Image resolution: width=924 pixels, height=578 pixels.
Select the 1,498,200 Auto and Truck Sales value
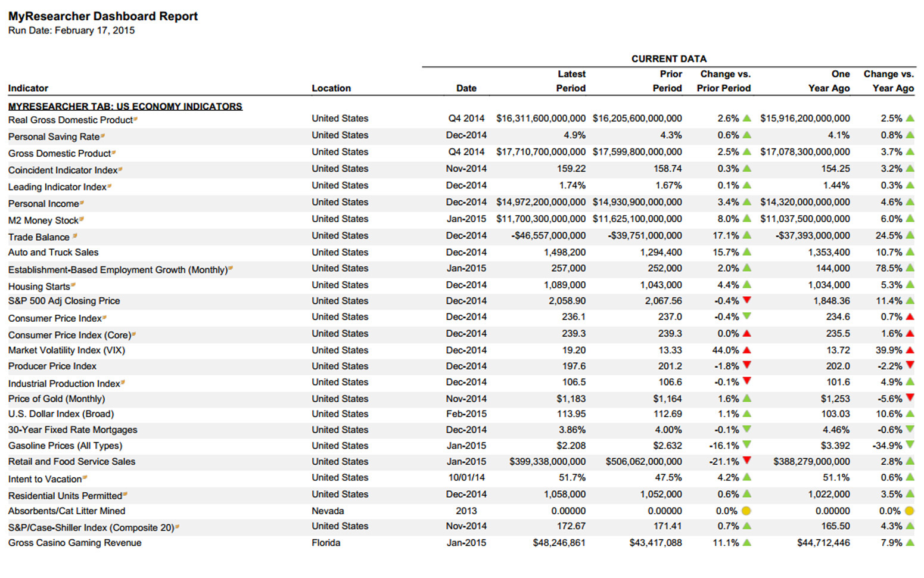[565, 252]
